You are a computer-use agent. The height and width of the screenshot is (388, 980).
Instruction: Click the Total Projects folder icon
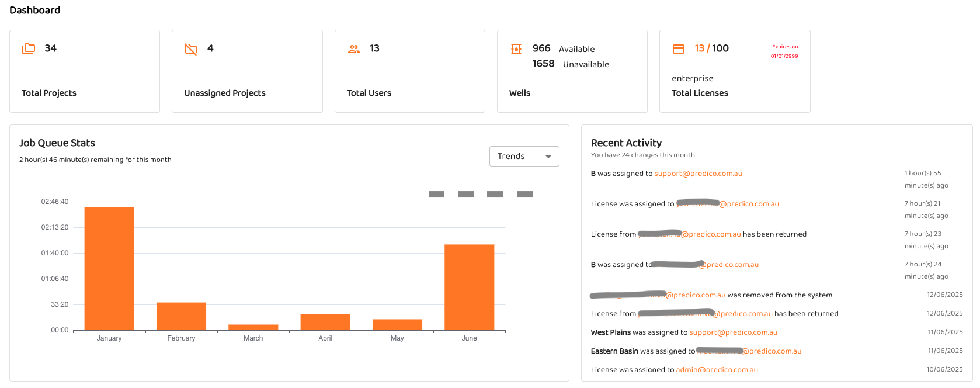tap(29, 49)
